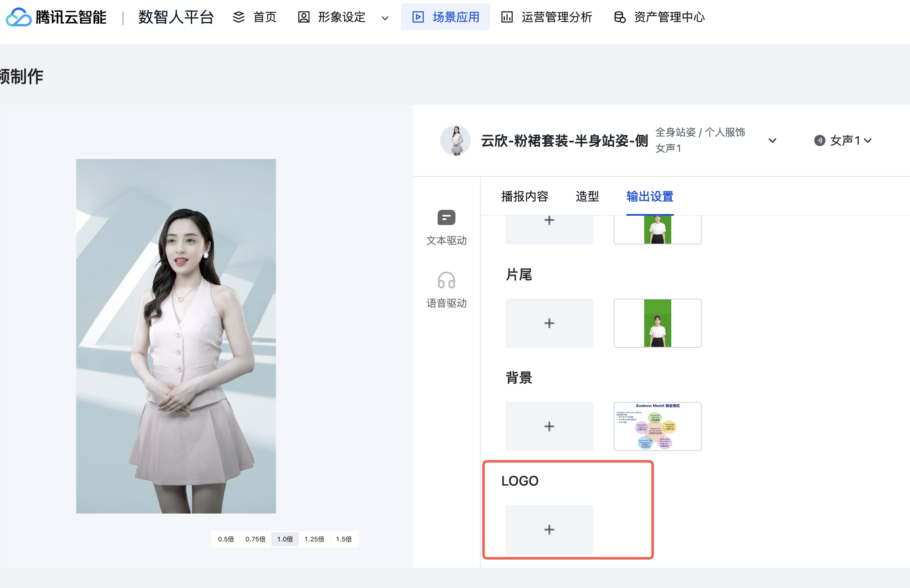Expand the 形象设定 menu chevron
This screenshot has width=910, height=588.
coord(385,18)
